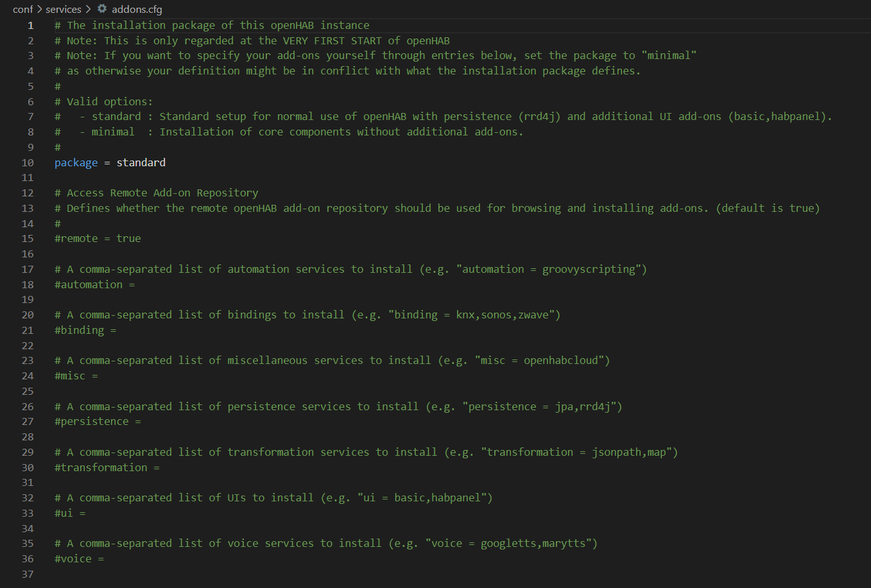Viewport: 871px width, 588px height.
Task: Place cursor on the word standard after package =
Action: point(141,162)
